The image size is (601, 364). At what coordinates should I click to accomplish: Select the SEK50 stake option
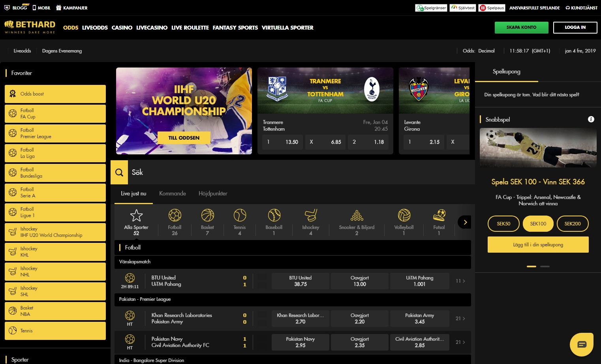tap(503, 223)
